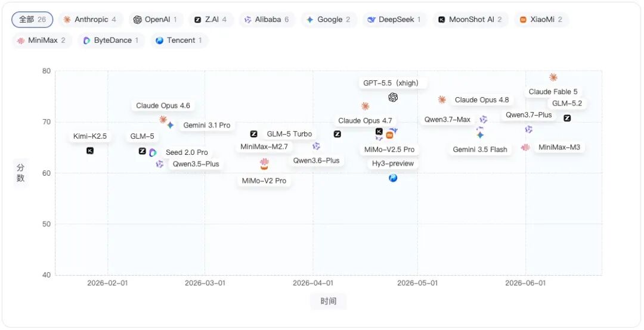Click Z.AI marker right of GLM-5 Turbo label
Image resolution: width=644 pixels, height=330 pixels.
tap(337, 134)
